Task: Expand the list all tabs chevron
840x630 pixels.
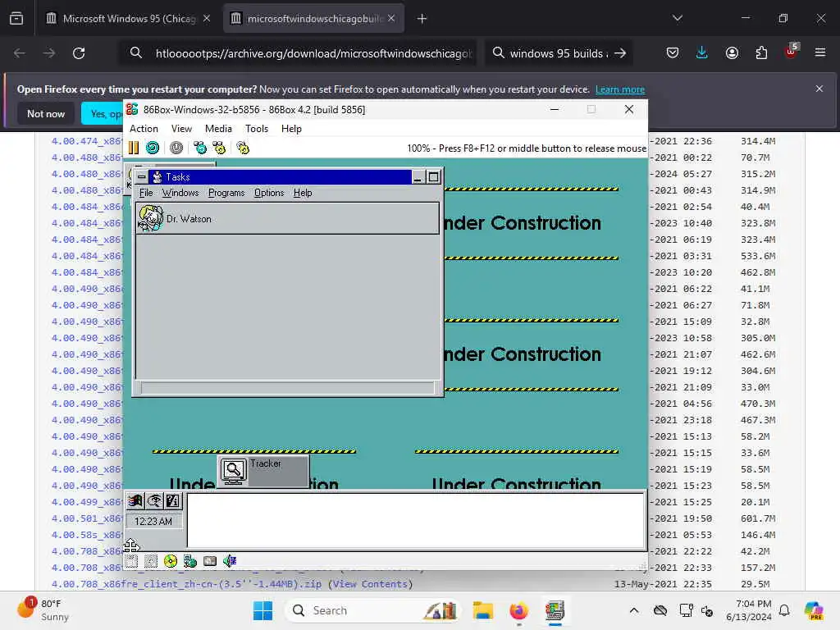Action: [x=677, y=18]
